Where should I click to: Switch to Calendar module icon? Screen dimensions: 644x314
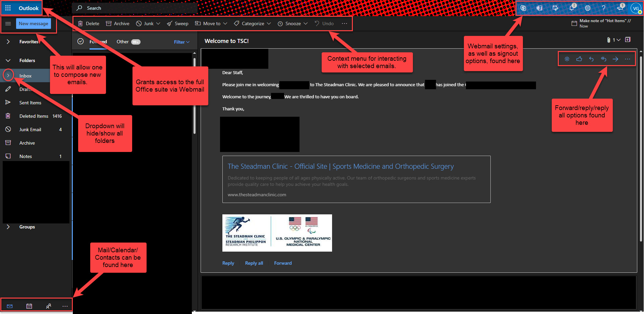point(29,306)
